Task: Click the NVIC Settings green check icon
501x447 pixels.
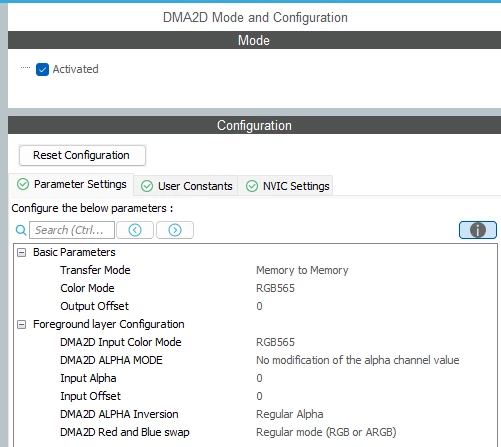Action: [x=252, y=186]
